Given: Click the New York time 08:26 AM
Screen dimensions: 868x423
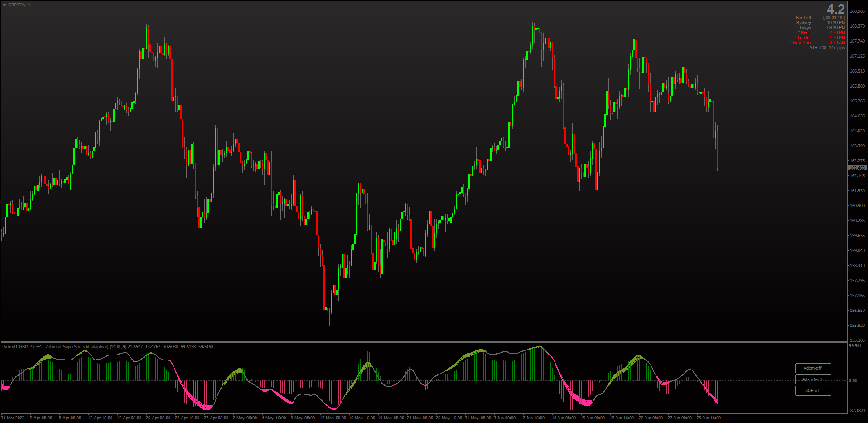Looking at the screenshot, I should point(836,43).
